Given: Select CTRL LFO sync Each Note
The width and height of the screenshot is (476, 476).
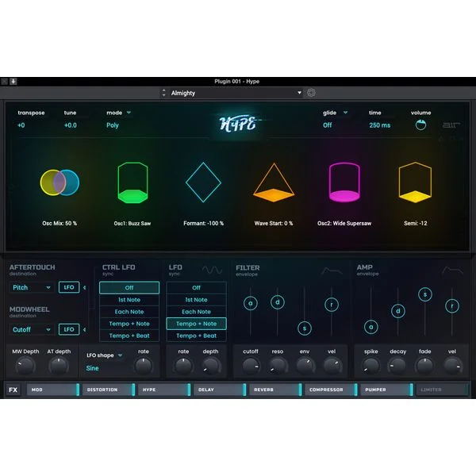Looking at the screenshot, I should pos(129,312).
